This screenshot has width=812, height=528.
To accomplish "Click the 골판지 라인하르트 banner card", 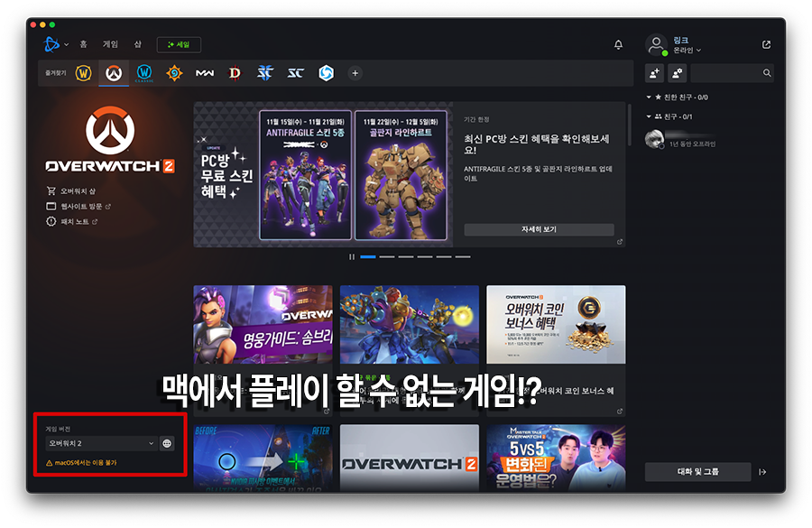I will point(401,175).
